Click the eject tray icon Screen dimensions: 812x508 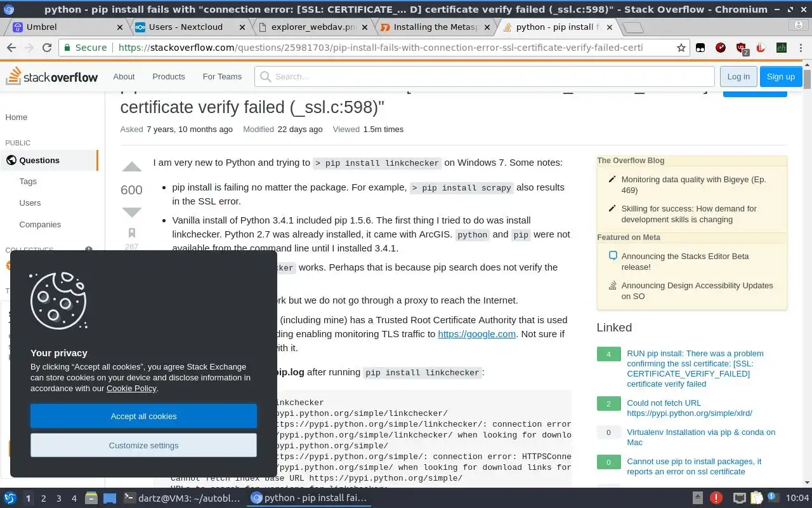[x=697, y=498]
